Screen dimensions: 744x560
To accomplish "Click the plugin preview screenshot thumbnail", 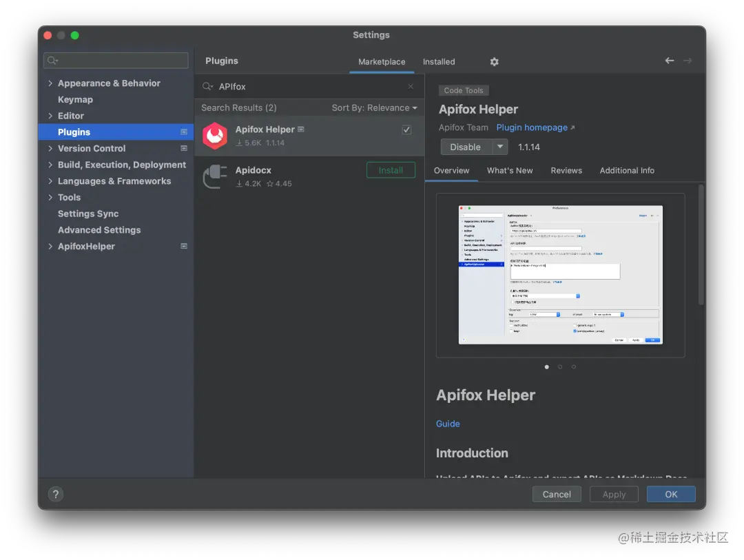I will [x=560, y=275].
